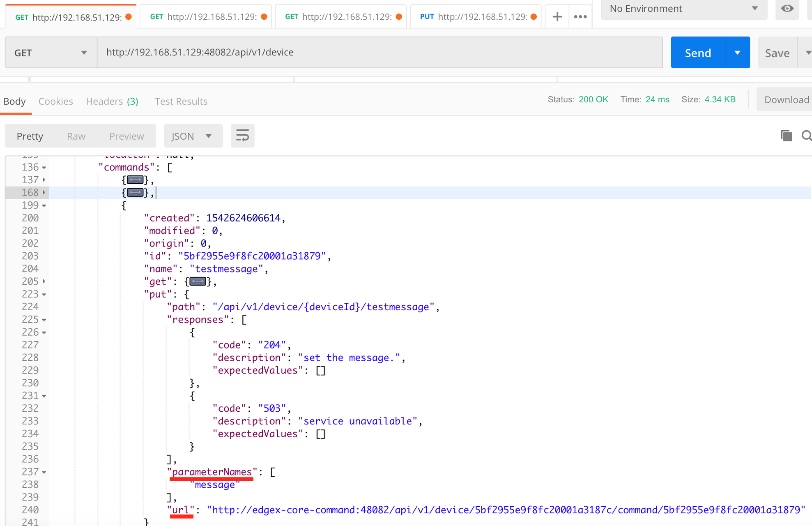This screenshot has height=526, width=812.
Task: Click the id value 5bf2955e9f8fc20001a31879
Action: click(252, 256)
